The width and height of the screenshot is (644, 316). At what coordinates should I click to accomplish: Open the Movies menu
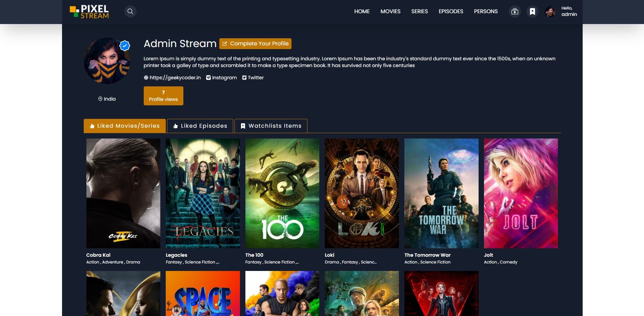(390, 12)
